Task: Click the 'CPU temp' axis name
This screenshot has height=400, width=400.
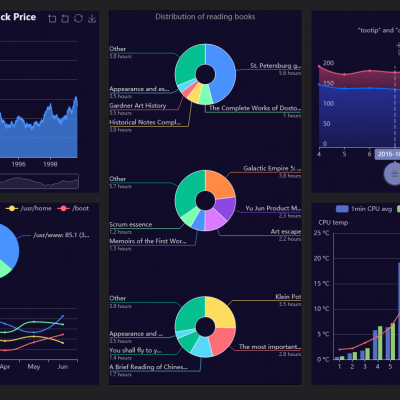Action: click(x=333, y=222)
